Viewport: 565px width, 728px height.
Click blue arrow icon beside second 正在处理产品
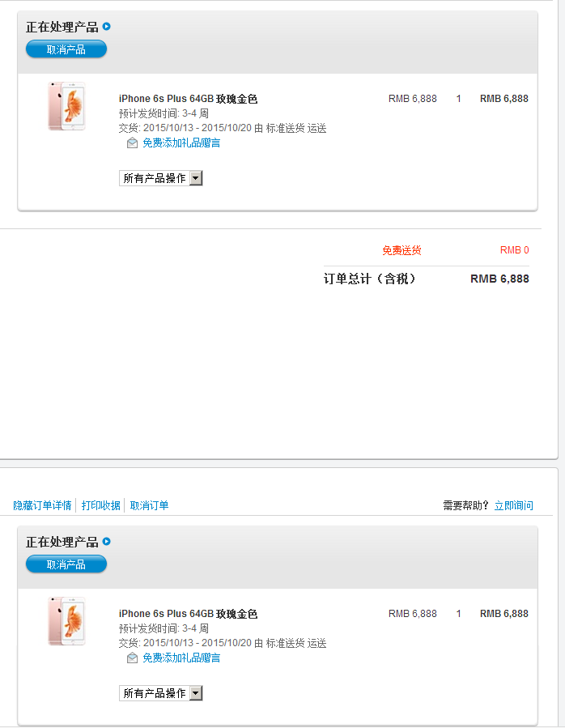(107, 542)
